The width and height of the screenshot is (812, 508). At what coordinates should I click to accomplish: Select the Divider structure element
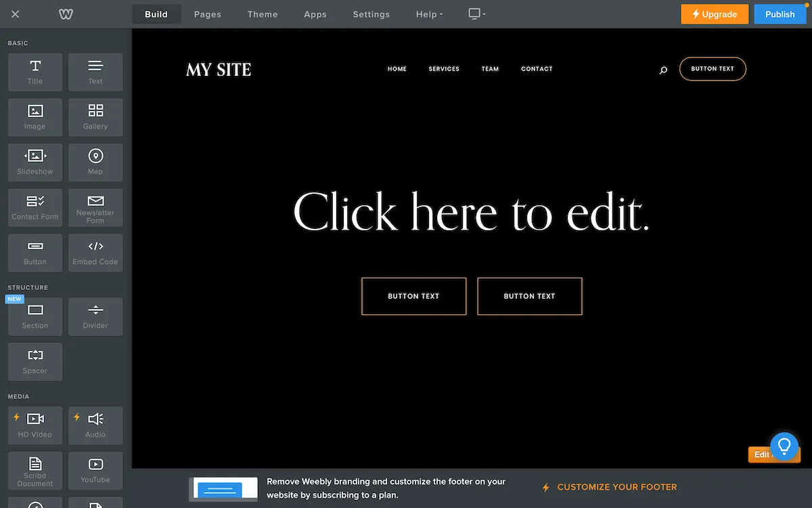(x=95, y=316)
